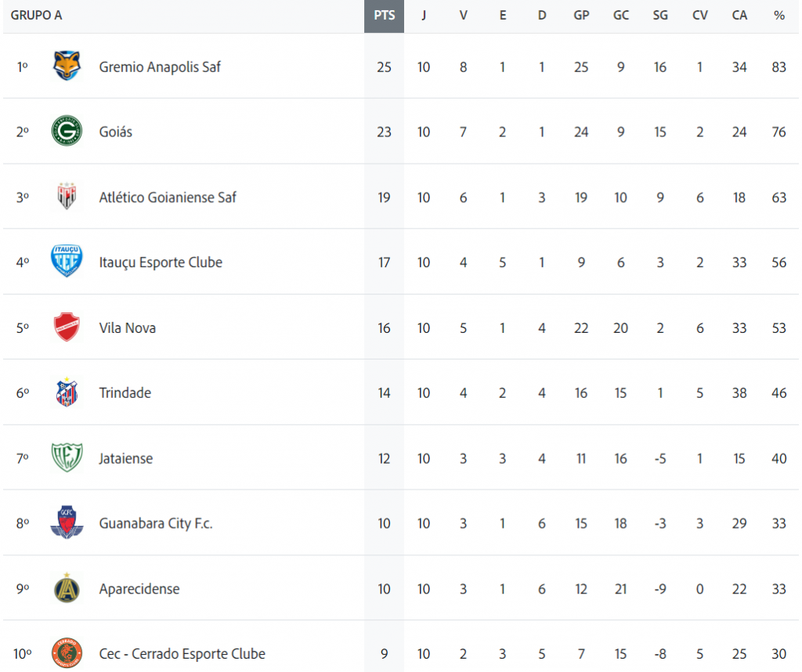This screenshot has width=802, height=672.
Task: Click the CA column header
Action: click(x=739, y=16)
